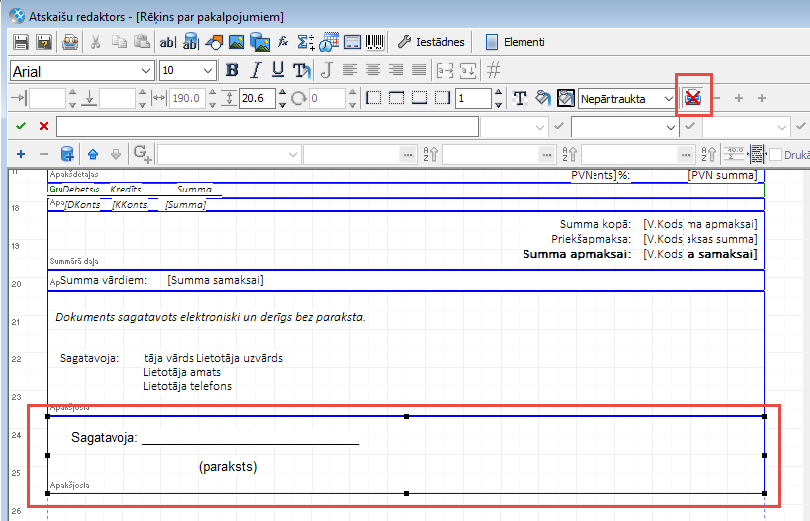Image resolution: width=810 pixels, height=521 pixels.
Task: Enable the Drukā checkbox
Action: click(775, 154)
